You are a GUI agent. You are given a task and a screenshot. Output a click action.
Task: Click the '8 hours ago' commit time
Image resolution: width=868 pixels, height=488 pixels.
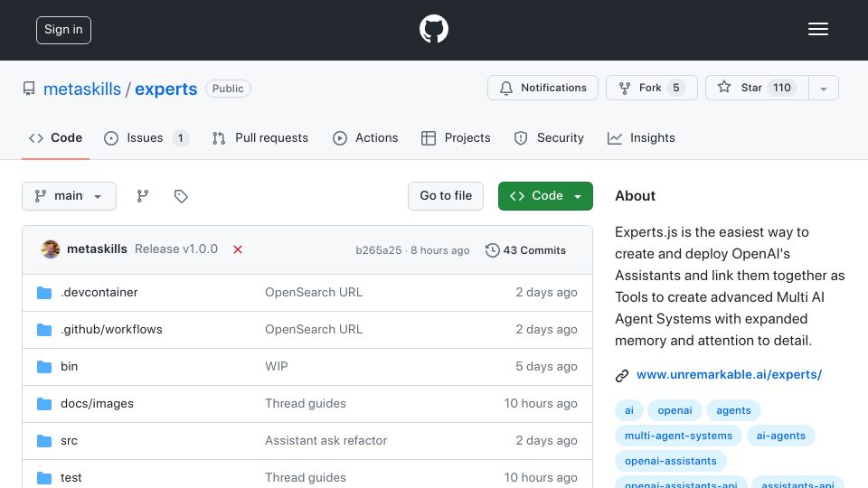pyautogui.click(x=440, y=250)
